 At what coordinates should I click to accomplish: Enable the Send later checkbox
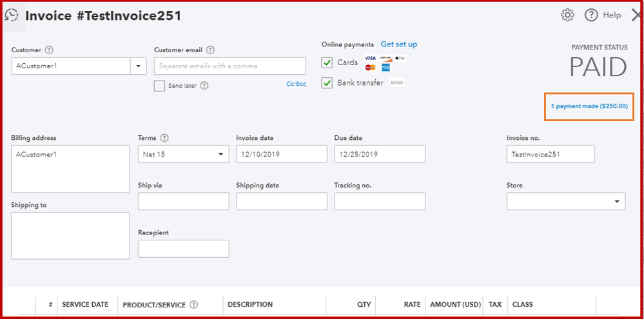tap(159, 86)
